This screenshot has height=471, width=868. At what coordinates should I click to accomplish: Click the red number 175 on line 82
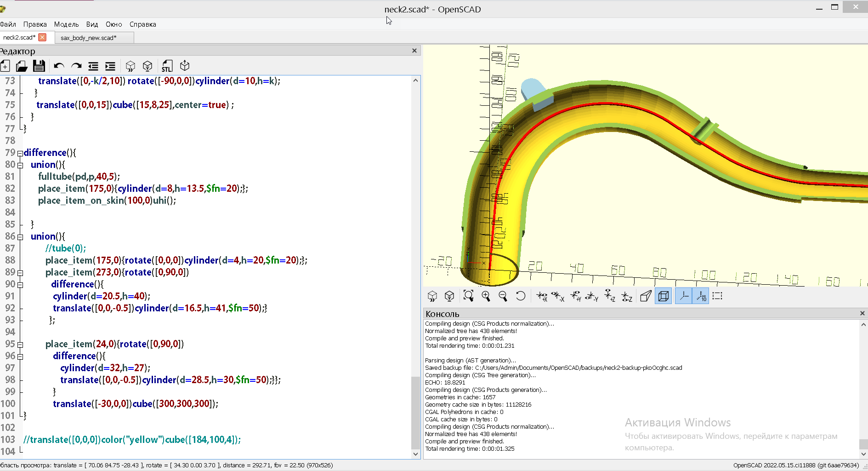96,189
